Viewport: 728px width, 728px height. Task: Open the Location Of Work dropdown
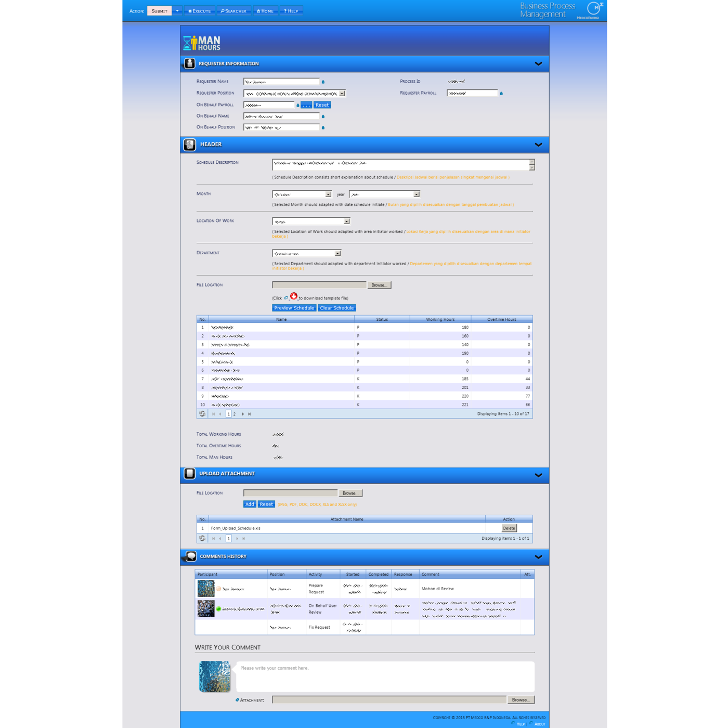point(347,222)
